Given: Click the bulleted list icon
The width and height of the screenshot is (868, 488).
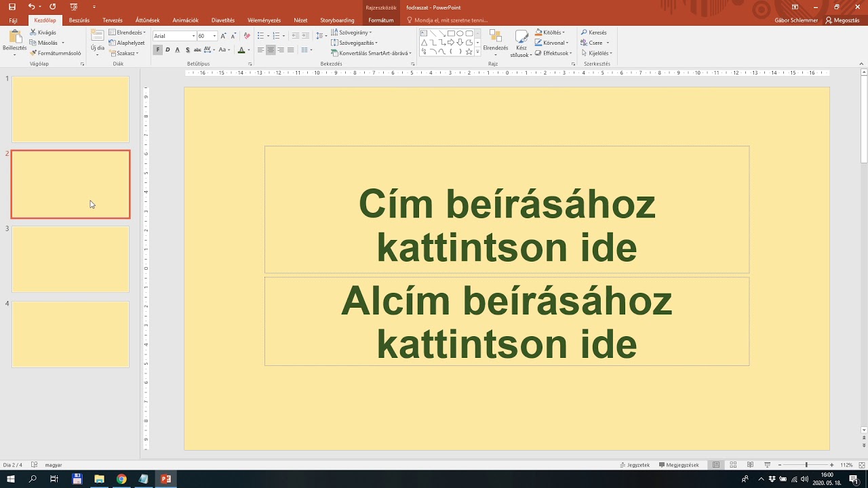Looking at the screenshot, I should (x=262, y=36).
